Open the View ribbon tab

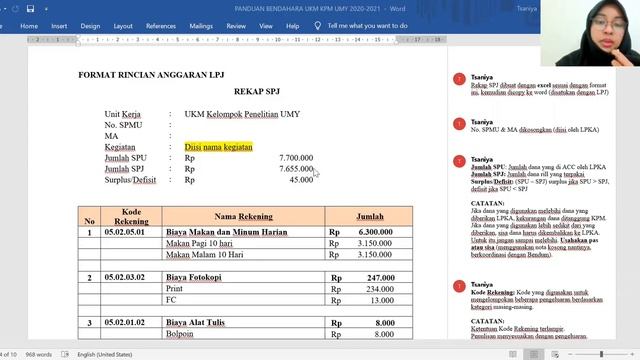[x=266, y=26]
